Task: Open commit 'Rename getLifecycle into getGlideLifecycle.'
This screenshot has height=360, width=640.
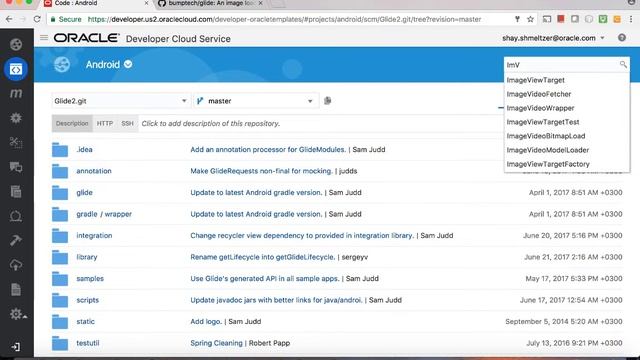Action: 262,257
